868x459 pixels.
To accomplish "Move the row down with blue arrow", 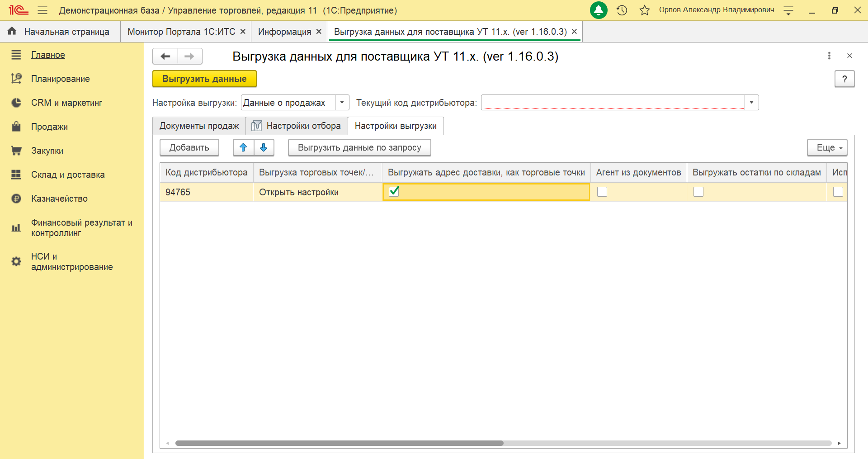I will tap(264, 147).
